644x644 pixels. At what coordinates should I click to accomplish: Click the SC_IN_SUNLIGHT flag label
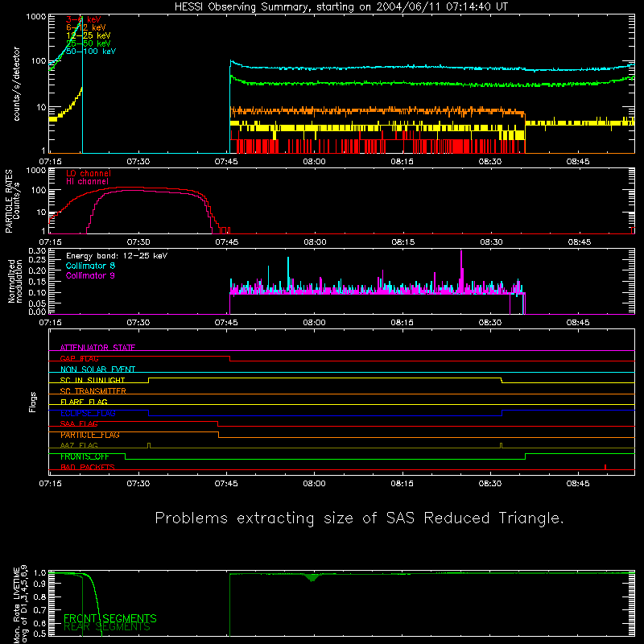coord(93,380)
